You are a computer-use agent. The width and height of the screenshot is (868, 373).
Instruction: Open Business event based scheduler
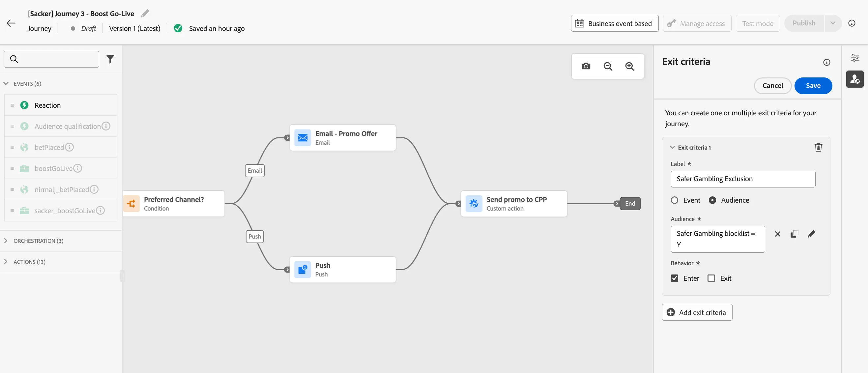[614, 23]
